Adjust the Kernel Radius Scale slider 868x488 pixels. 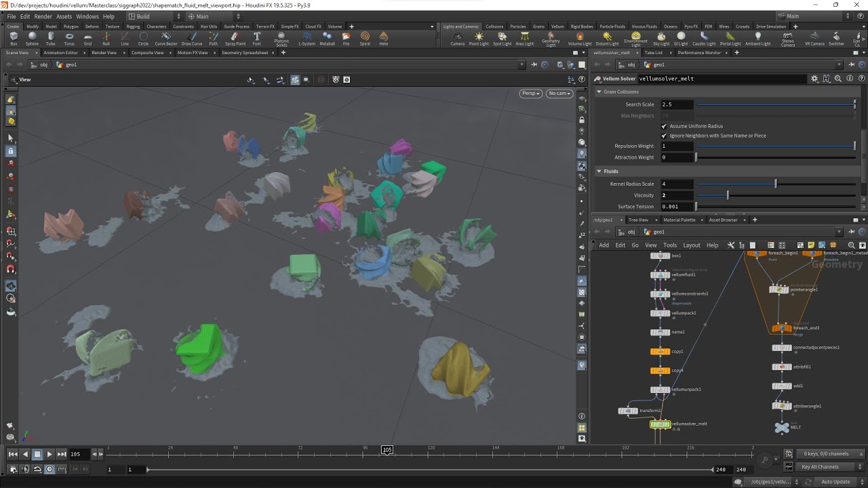tap(776, 184)
